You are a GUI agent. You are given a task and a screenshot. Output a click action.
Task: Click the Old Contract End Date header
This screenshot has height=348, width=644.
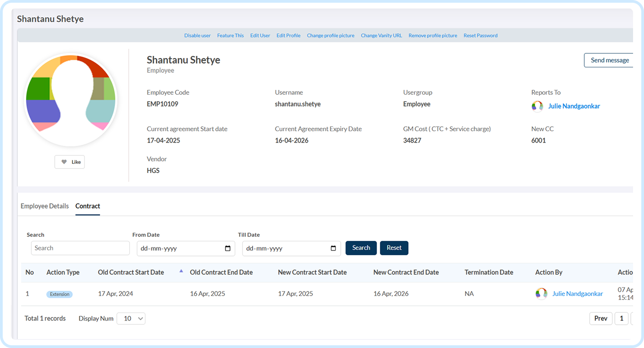tap(221, 272)
